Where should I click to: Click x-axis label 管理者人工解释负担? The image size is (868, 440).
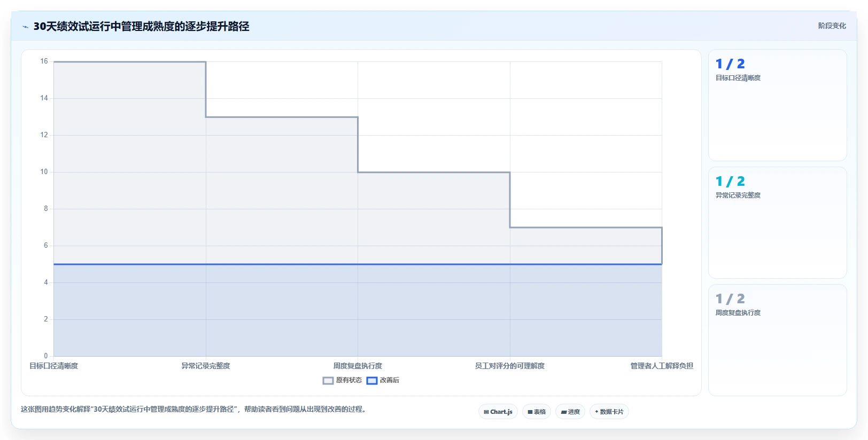(662, 366)
